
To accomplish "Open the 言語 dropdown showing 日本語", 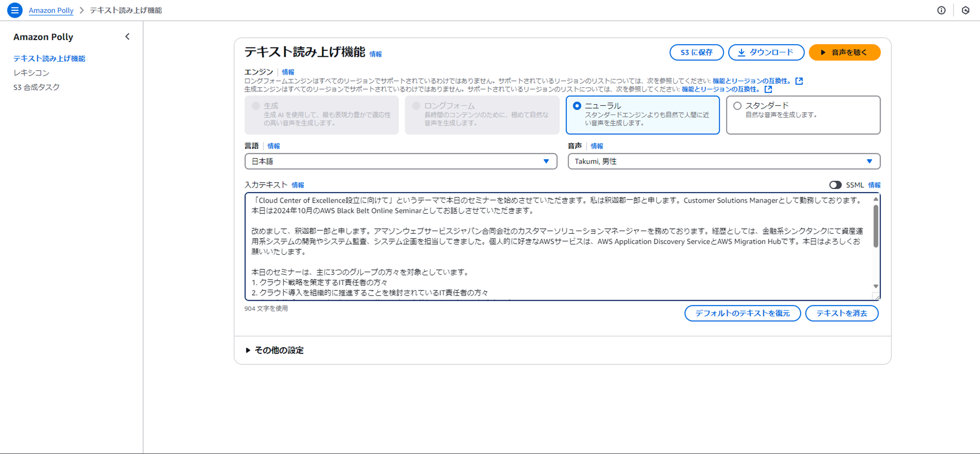I will [x=401, y=161].
